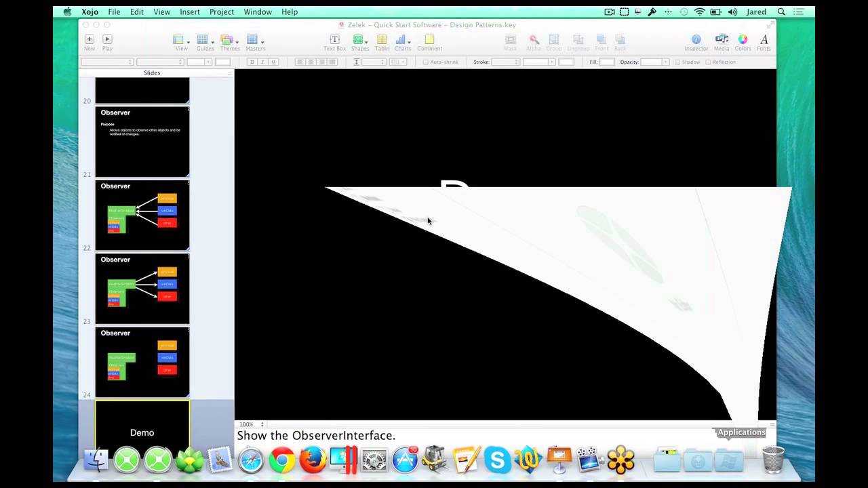
Task: Start the slideshow with the Play icon
Action: (107, 39)
